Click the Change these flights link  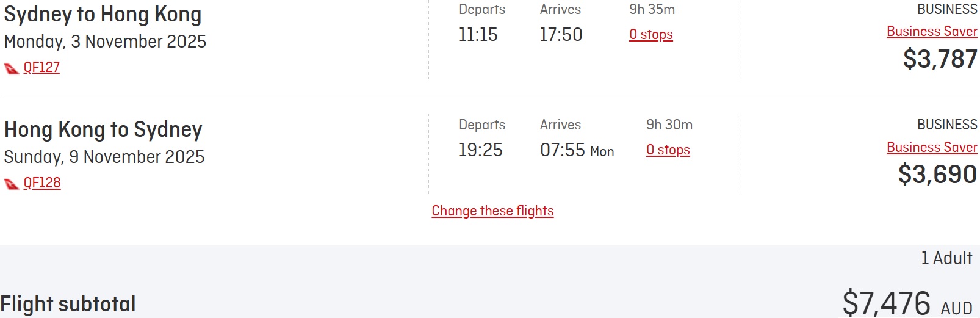tap(492, 211)
